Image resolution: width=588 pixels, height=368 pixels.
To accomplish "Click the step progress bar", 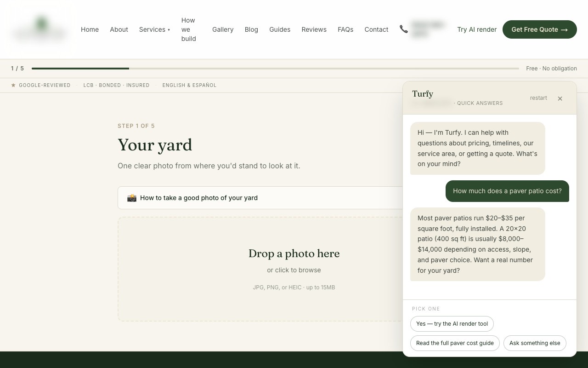I will pyautogui.click(x=275, y=69).
